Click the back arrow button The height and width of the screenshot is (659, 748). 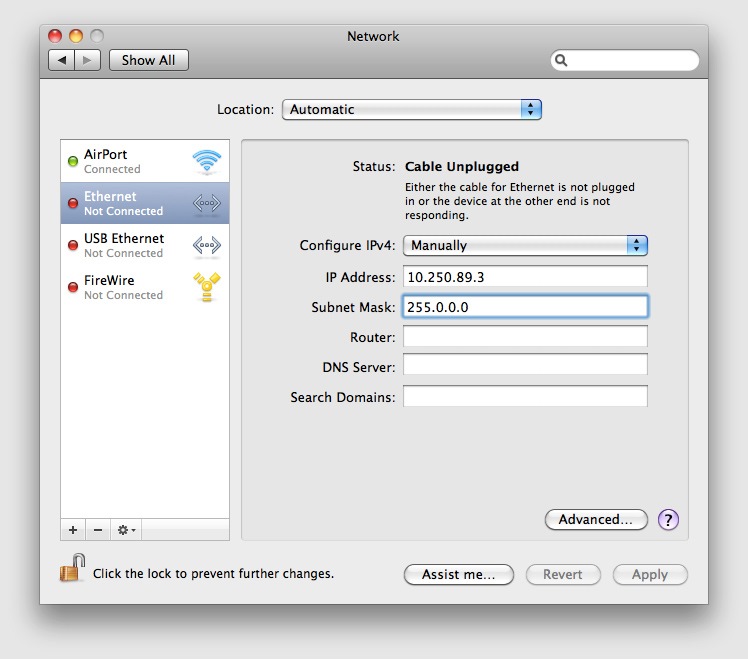coord(61,60)
